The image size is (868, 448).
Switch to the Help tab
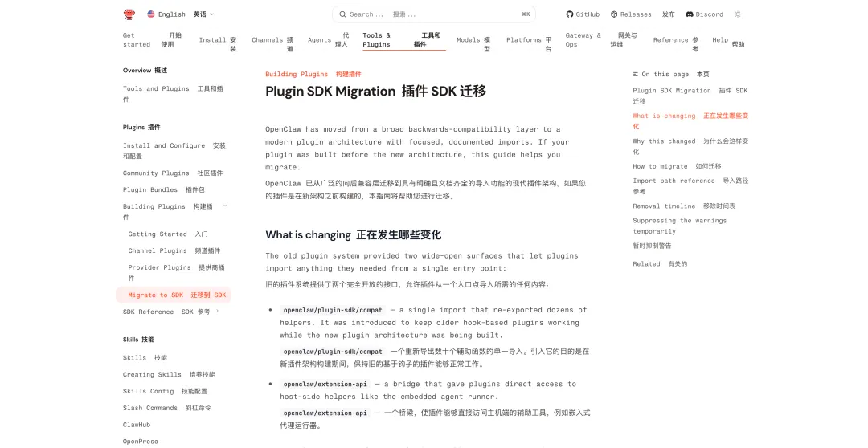click(x=728, y=40)
